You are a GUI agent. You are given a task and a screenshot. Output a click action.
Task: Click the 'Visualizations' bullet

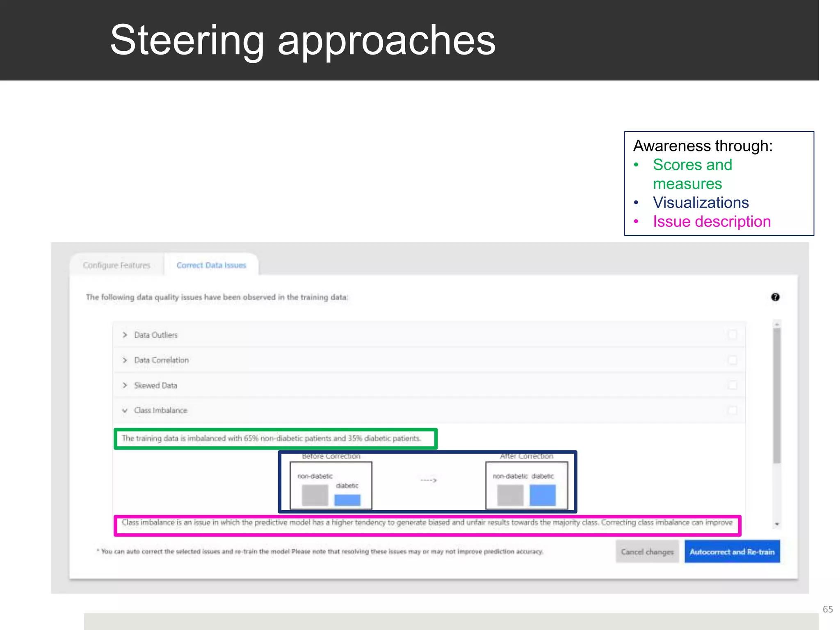701,203
